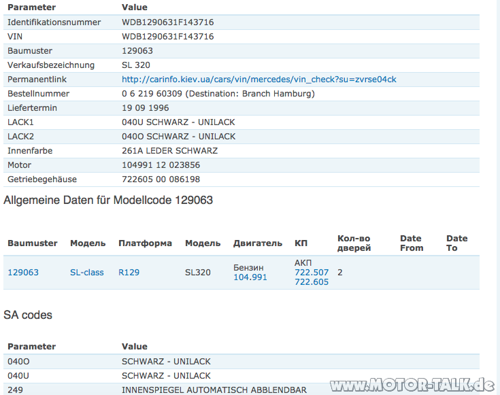
Task: Click the Liefertermin parameter label
Action: pyautogui.click(x=32, y=108)
